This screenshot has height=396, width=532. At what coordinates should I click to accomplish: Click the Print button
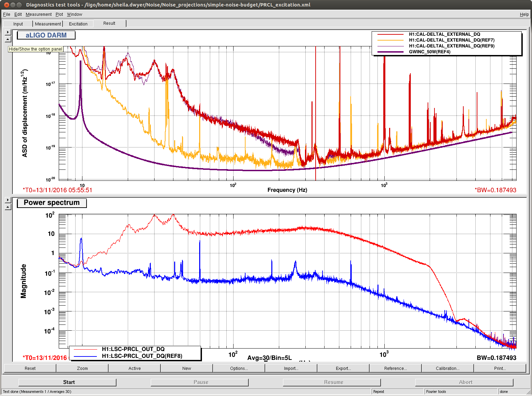(x=500, y=368)
